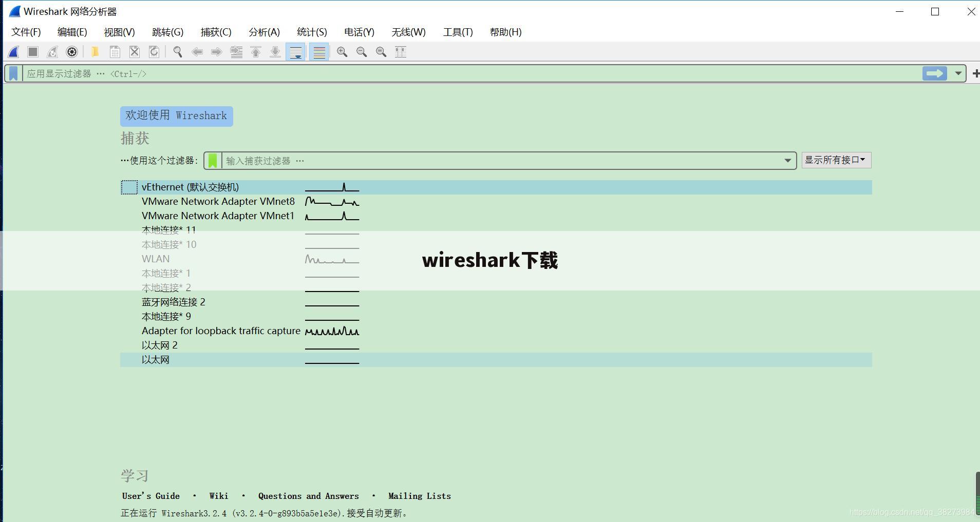Open the 文件(F) menu
Viewport: 980px width, 522px height.
[26, 32]
